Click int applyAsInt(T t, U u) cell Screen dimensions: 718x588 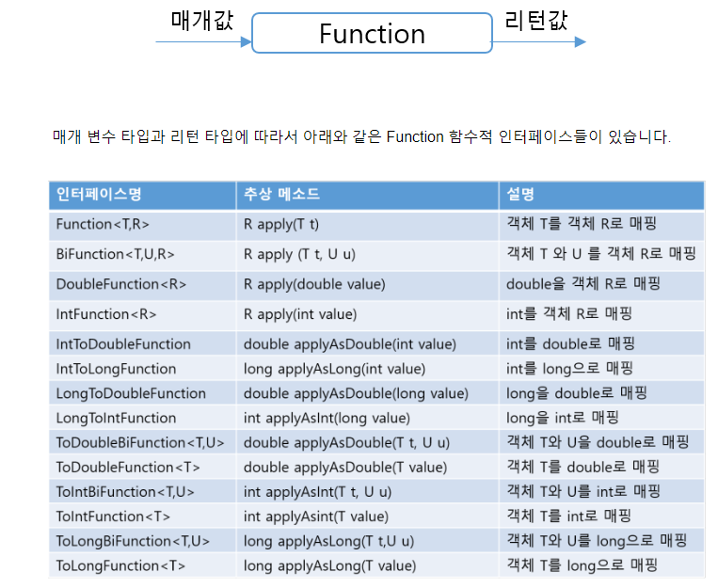coord(367,491)
